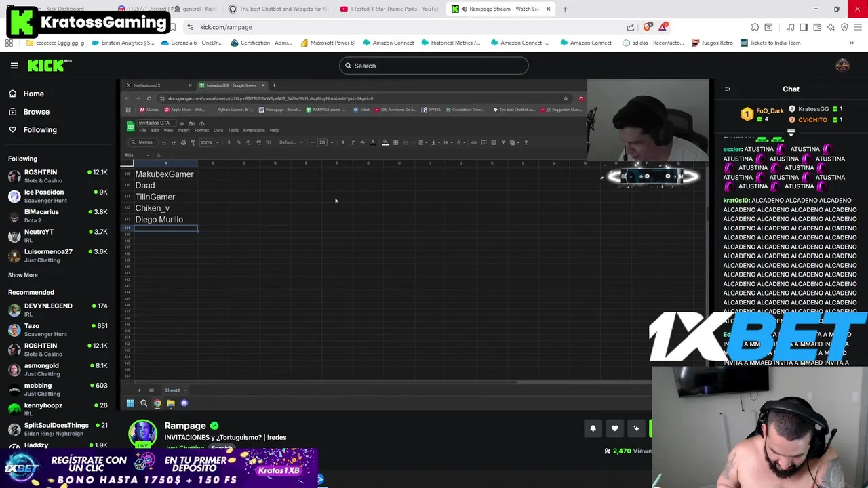
Task: Open Ice Poseidon channel
Action: tap(58, 196)
